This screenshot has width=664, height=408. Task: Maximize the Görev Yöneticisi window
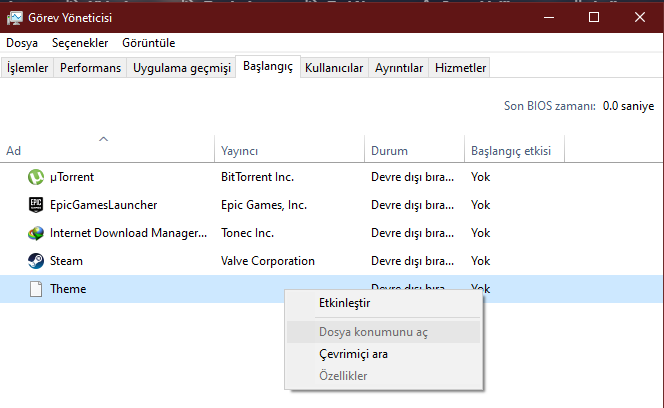tap(594, 17)
